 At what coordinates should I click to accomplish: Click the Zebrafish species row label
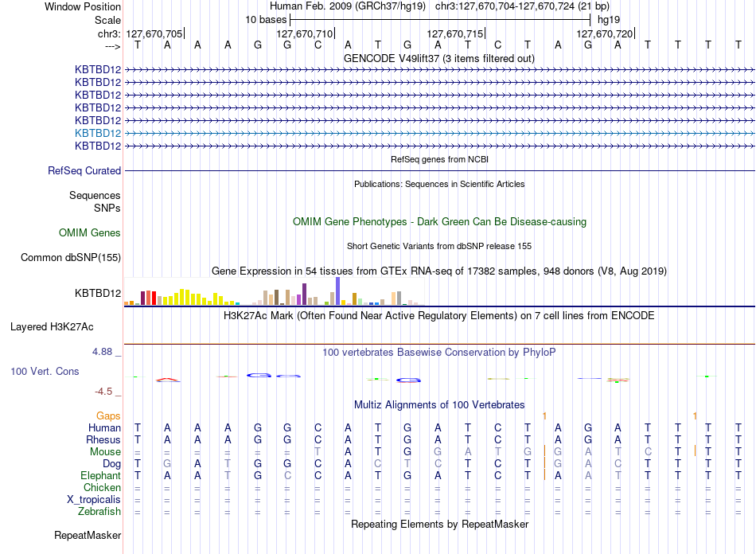[99, 512]
